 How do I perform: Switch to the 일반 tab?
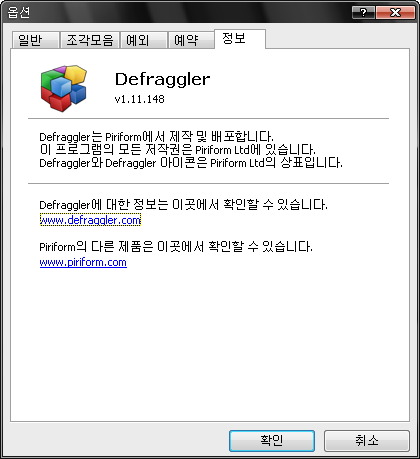click(x=35, y=40)
